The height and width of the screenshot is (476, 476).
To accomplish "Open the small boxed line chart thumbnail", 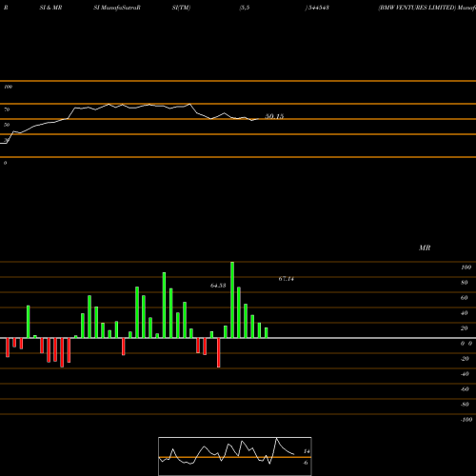I will pyautogui.click(x=235, y=456).
